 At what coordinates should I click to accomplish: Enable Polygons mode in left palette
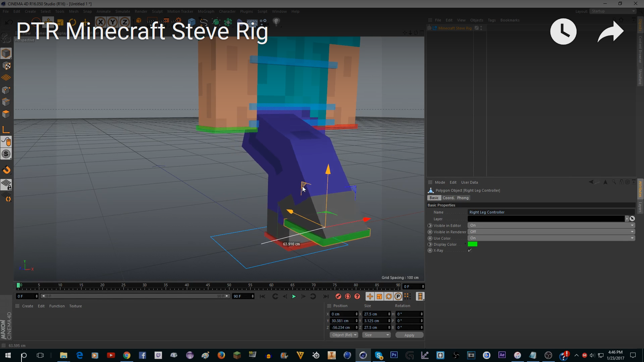(6, 114)
